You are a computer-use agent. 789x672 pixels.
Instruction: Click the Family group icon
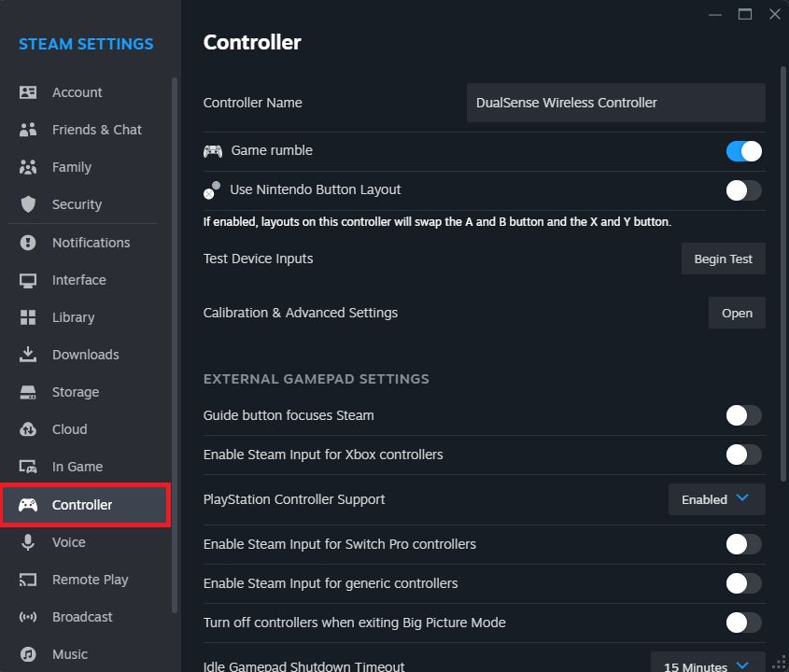coord(28,167)
